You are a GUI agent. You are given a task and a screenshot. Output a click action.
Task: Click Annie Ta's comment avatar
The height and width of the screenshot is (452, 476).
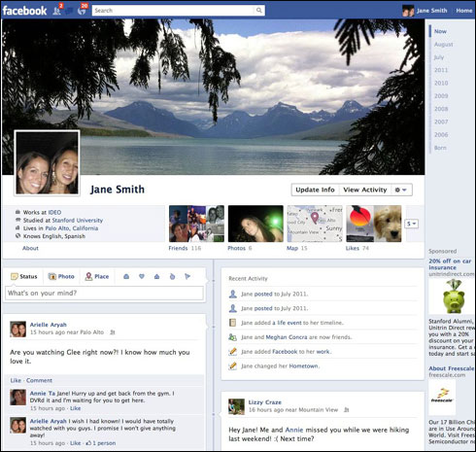click(17, 398)
